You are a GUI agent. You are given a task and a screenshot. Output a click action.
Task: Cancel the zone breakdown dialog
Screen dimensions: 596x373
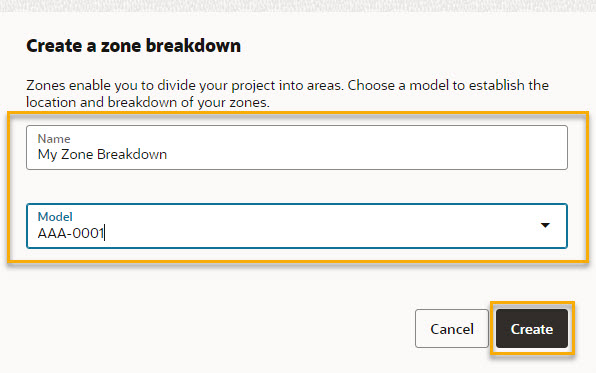pyautogui.click(x=452, y=329)
